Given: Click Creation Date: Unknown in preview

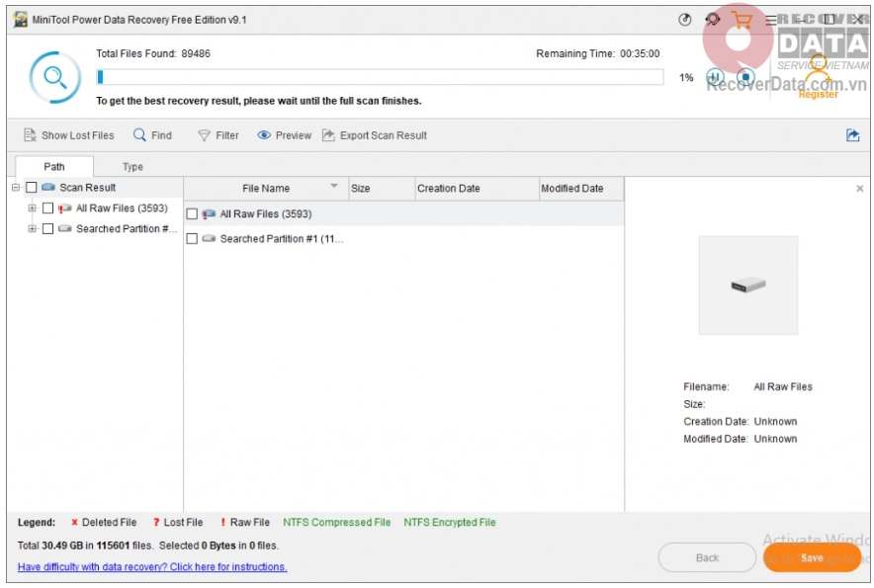Looking at the screenshot, I should 740,421.
